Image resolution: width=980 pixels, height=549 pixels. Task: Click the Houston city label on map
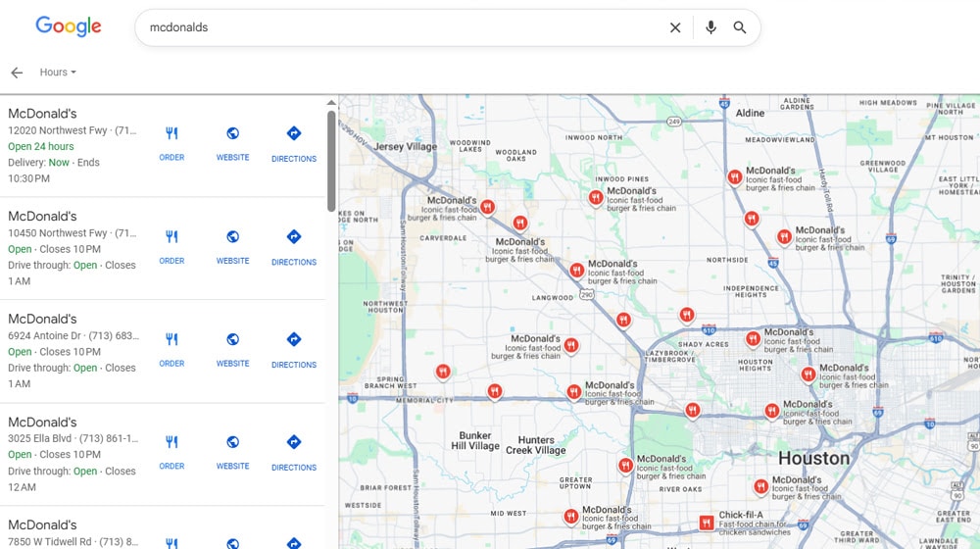coord(813,459)
